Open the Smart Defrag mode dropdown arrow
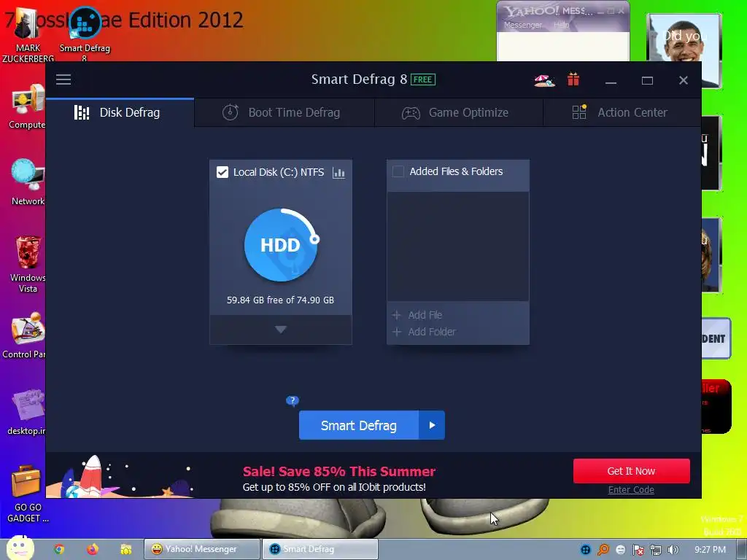Viewport: 747px width, 560px height. [x=432, y=425]
